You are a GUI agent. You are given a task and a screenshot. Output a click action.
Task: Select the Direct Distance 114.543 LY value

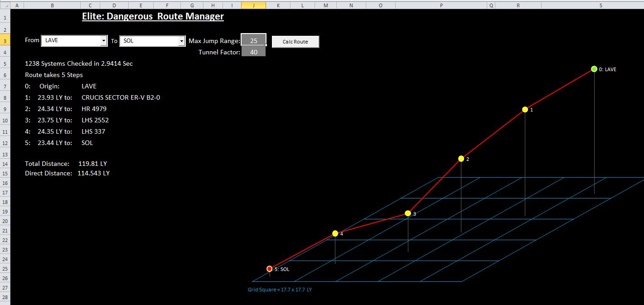pos(93,173)
